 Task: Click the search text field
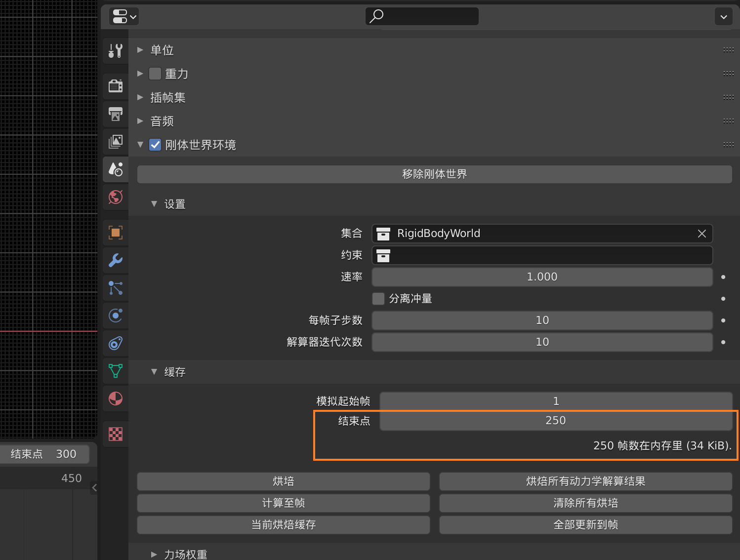tap(422, 16)
